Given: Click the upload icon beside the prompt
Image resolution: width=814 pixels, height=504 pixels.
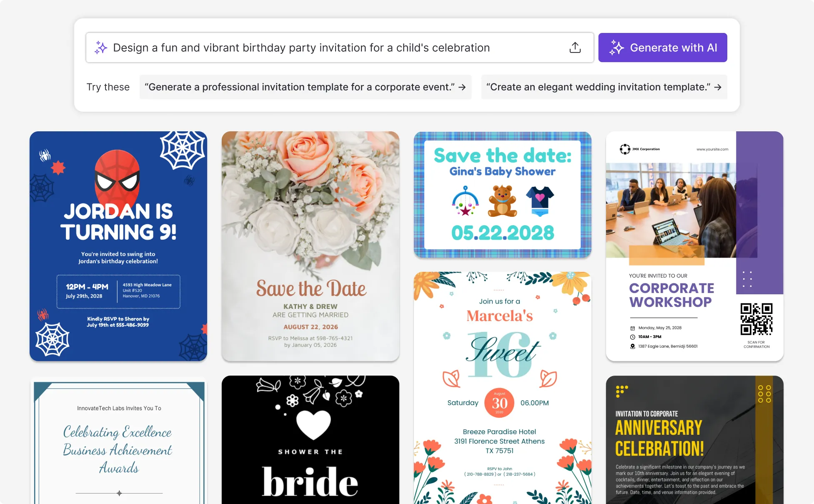Looking at the screenshot, I should coord(575,47).
